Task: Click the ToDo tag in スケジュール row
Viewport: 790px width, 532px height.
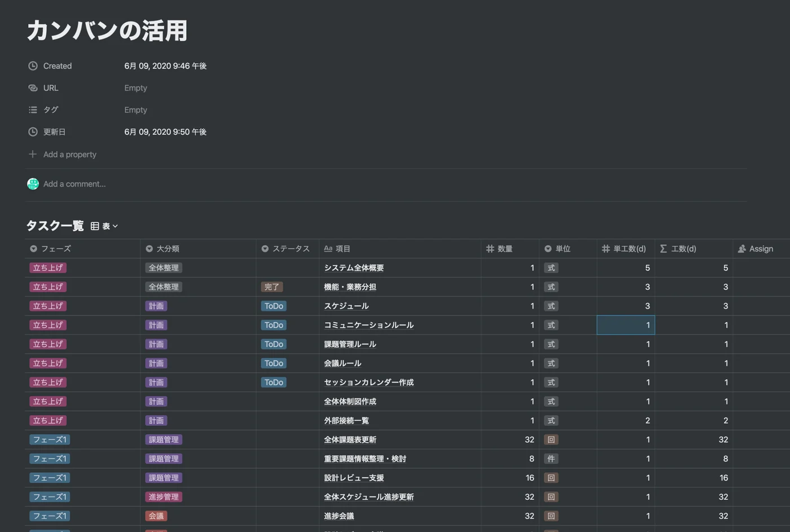Action: pyautogui.click(x=274, y=306)
